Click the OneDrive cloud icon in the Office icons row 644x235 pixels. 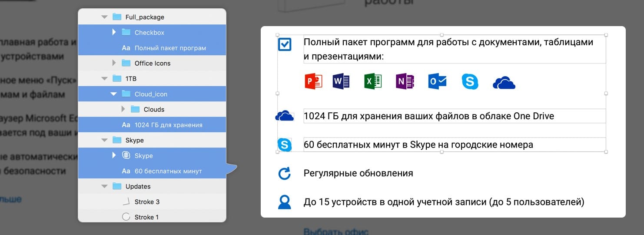click(504, 82)
